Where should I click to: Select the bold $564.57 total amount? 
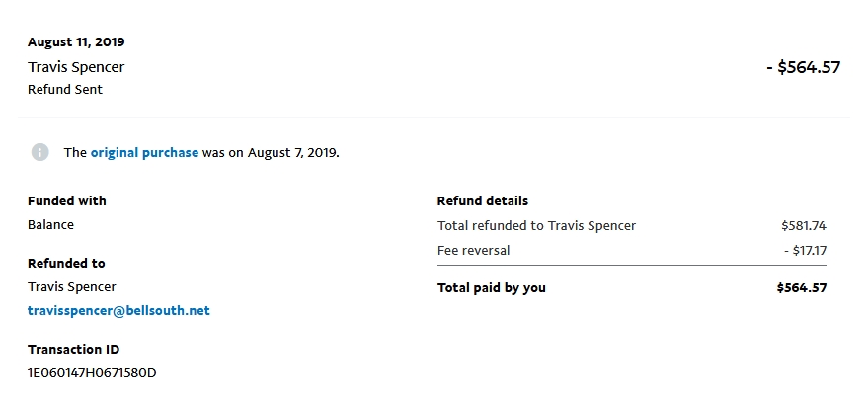[802, 288]
